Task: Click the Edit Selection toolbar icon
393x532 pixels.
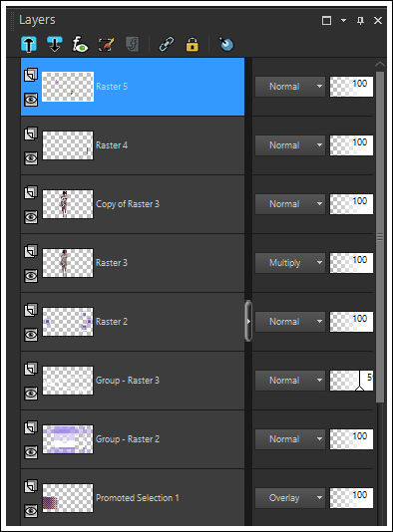Action: (x=106, y=44)
